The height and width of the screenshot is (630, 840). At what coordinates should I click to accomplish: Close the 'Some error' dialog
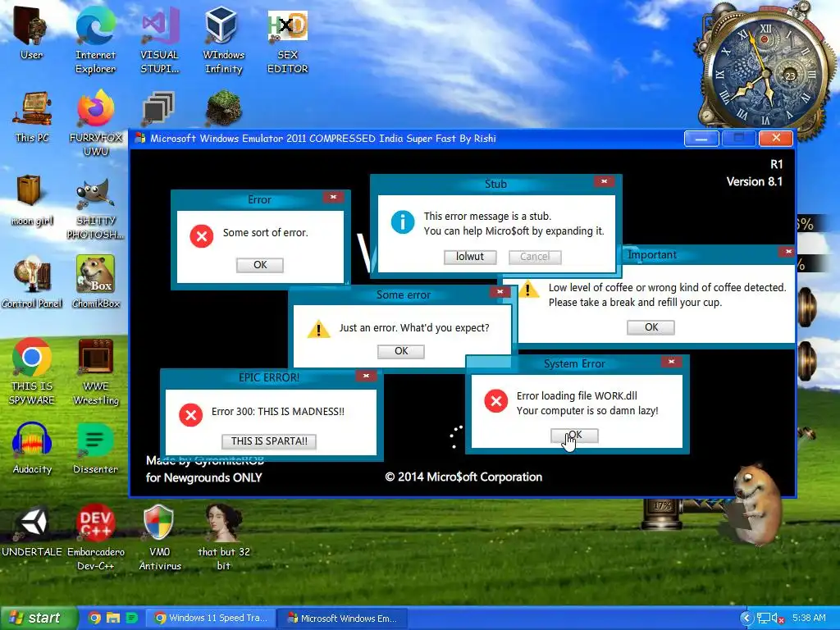(500, 292)
